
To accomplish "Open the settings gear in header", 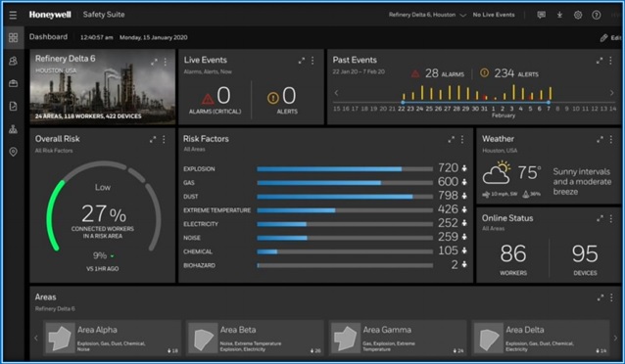I will pyautogui.click(x=578, y=15).
